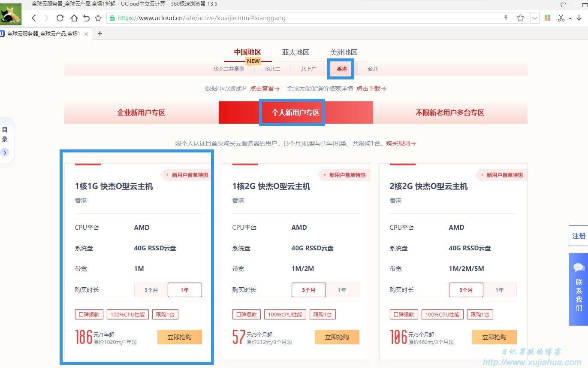Click 限购1台 tag on 1核2G card
Viewport: 588px width, 368px height.
[x=323, y=314]
